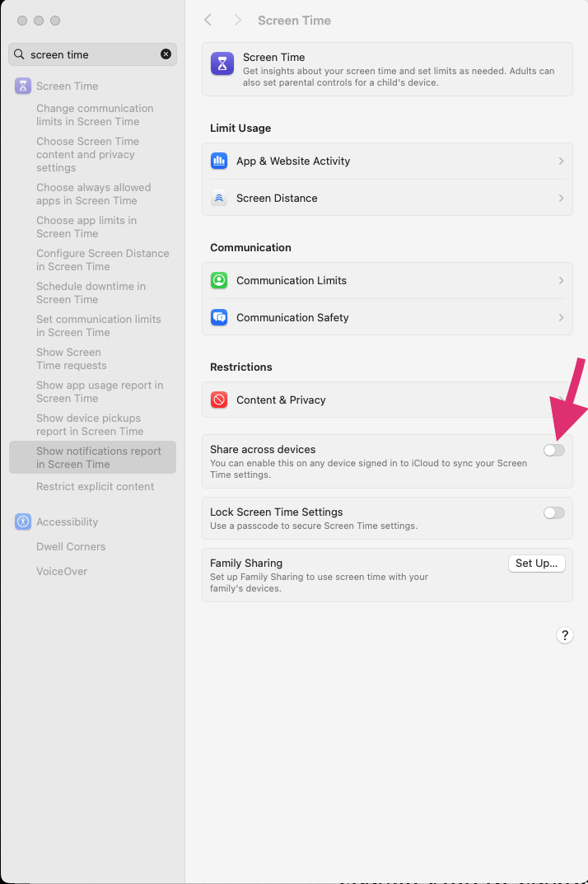588x884 pixels.
Task: Click the Set Up… Family Sharing button
Action: pyautogui.click(x=537, y=564)
